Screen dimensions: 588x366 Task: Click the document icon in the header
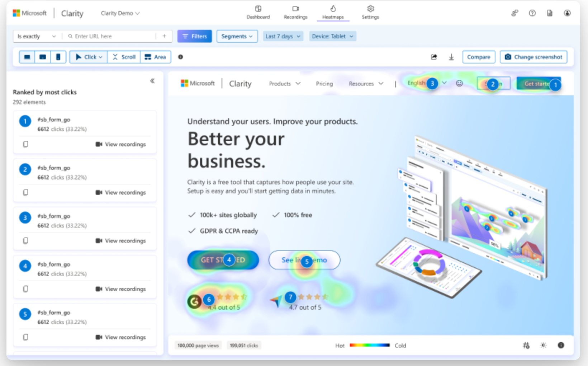click(x=549, y=13)
